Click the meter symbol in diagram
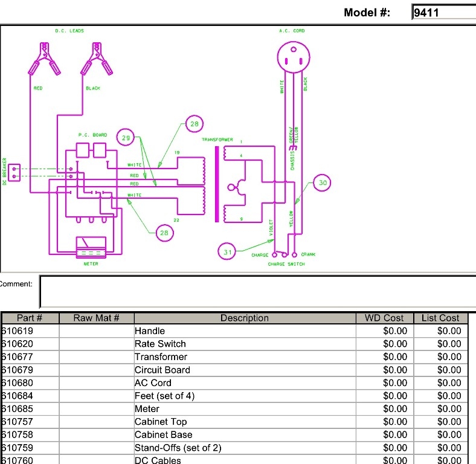The width and height of the screenshot is (476, 464). pyautogui.click(x=91, y=247)
